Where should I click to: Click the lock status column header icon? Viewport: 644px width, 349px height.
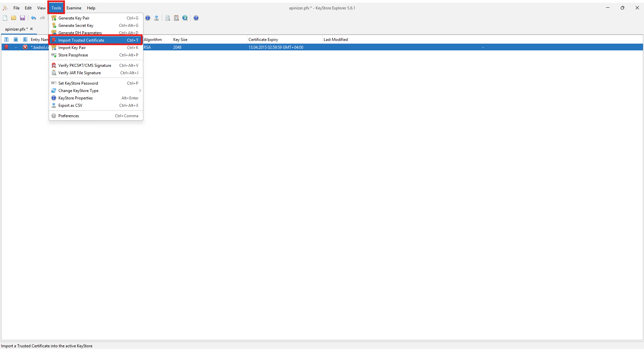coord(16,40)
